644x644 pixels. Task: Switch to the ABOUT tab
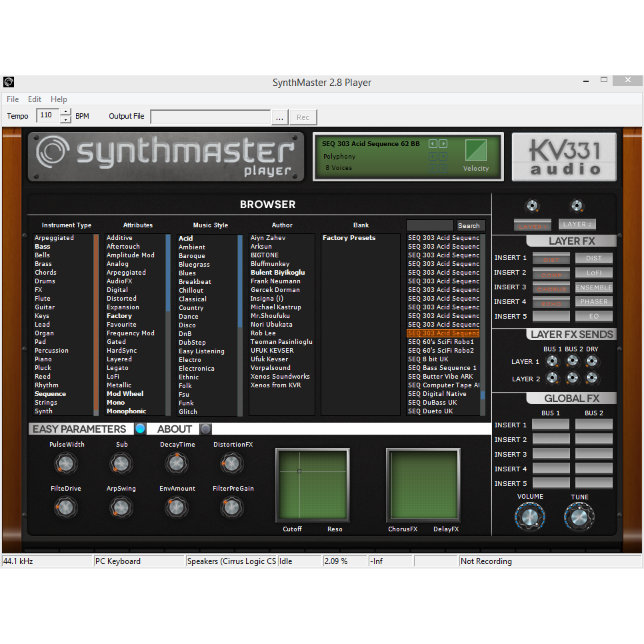coord(175,429)
